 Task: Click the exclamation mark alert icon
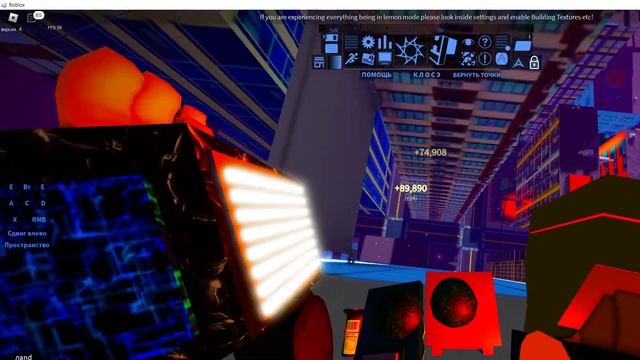pyautogui.click(x=484, y=59)
